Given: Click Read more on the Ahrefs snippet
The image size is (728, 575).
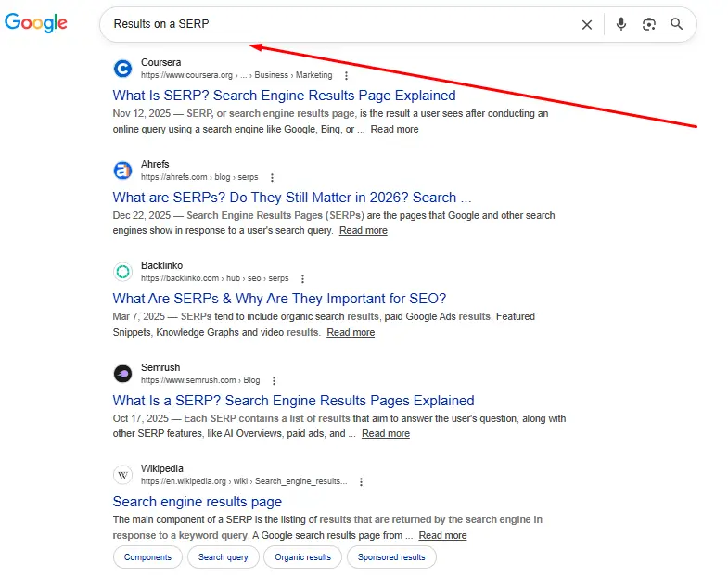Looking at the screenshot, I should pyautogui.click(x=363, y=230).
